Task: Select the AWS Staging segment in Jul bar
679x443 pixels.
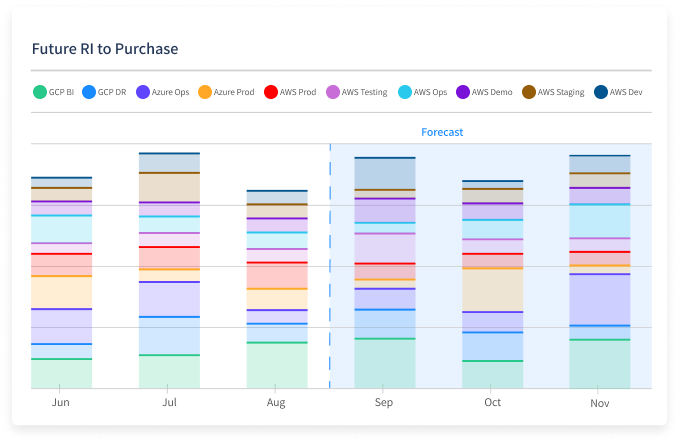Action: tap(169, 187)
